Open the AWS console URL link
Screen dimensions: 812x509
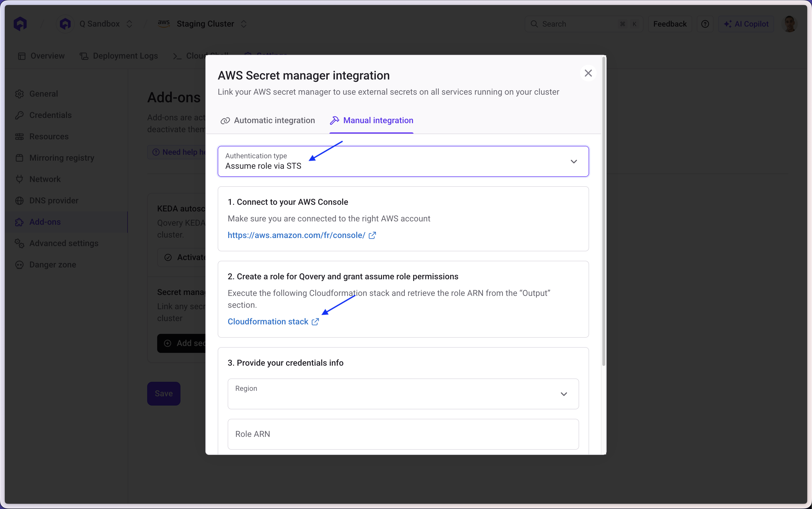(296, 235)
